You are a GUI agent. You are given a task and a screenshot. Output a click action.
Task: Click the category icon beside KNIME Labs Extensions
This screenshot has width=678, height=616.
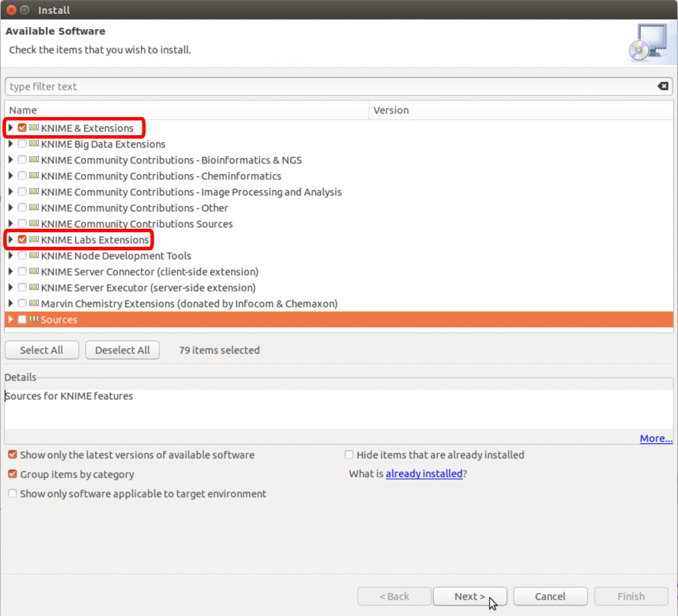click(34, 240)
